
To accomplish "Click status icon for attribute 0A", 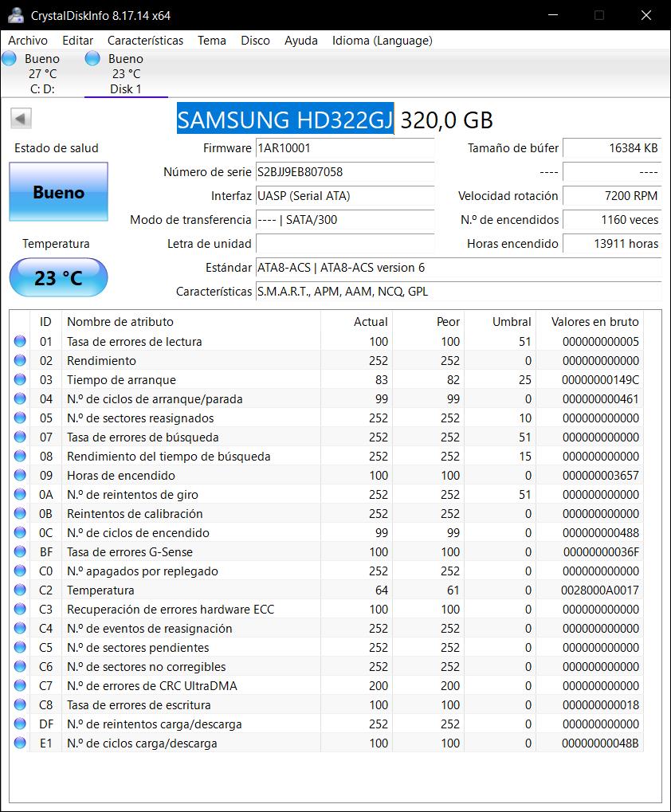I will [20, 495].
